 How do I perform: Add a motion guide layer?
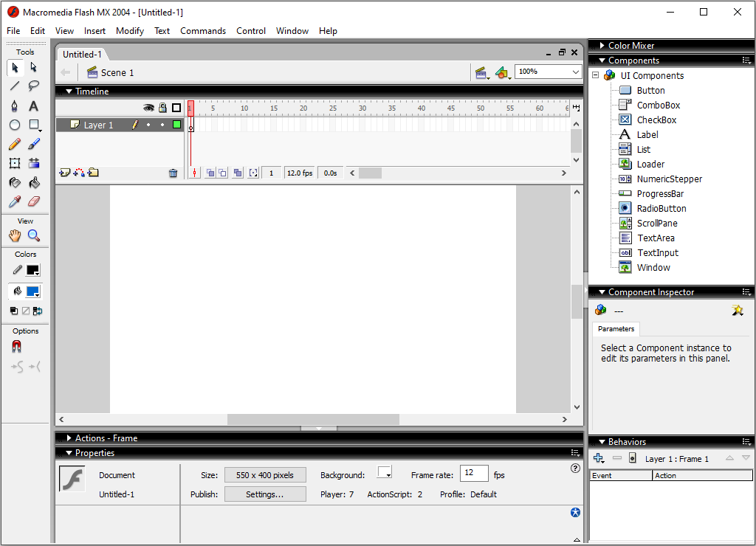79,173
